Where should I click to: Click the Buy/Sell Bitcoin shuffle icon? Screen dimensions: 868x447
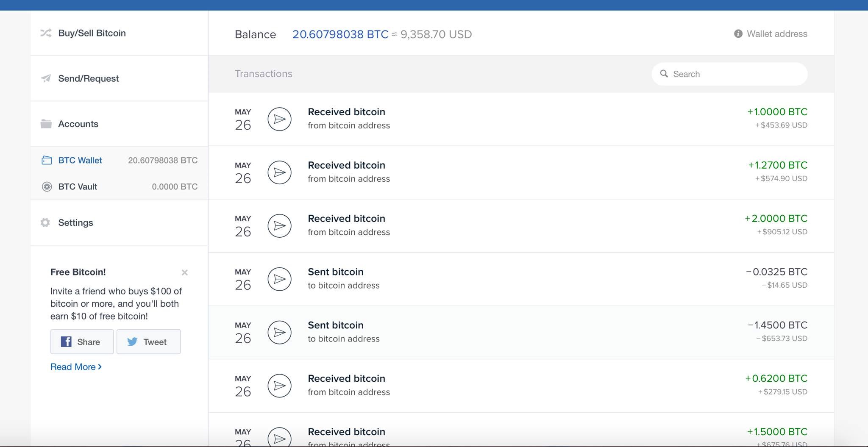point(46,33)
